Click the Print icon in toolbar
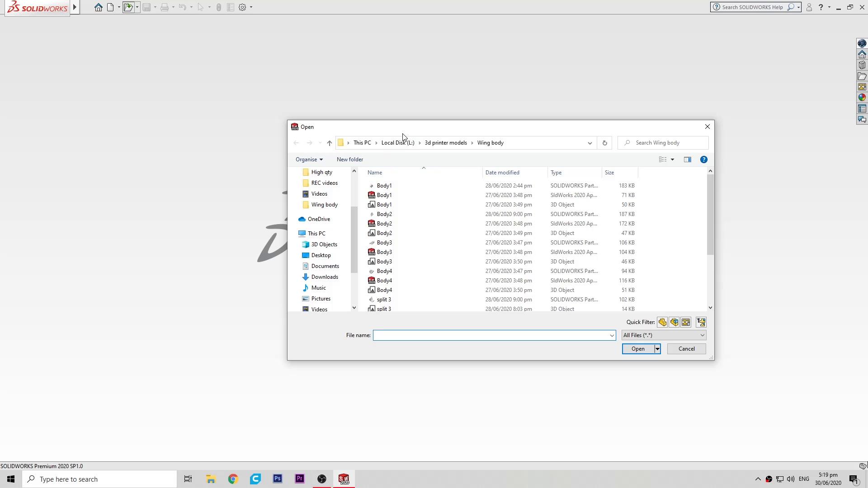The height and width of the screenshot is (488, 868). point(165,7)
